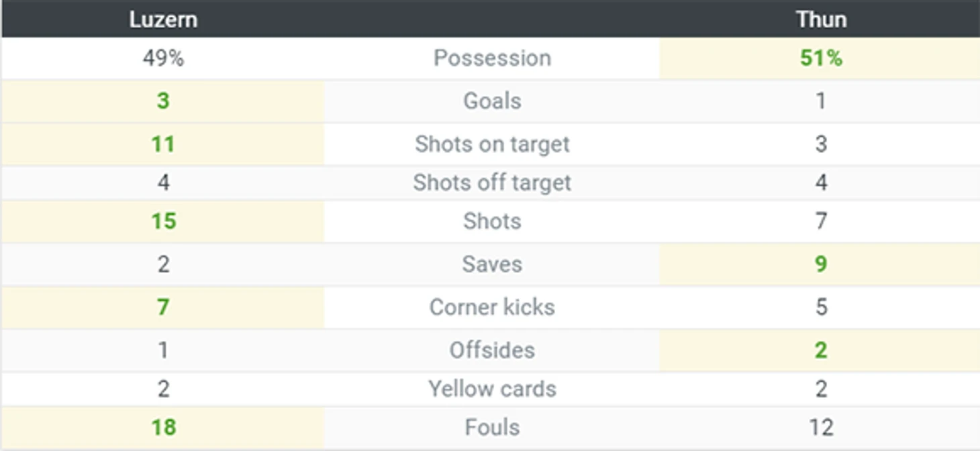Select the Corner kicks row label

tap(492, 307)
